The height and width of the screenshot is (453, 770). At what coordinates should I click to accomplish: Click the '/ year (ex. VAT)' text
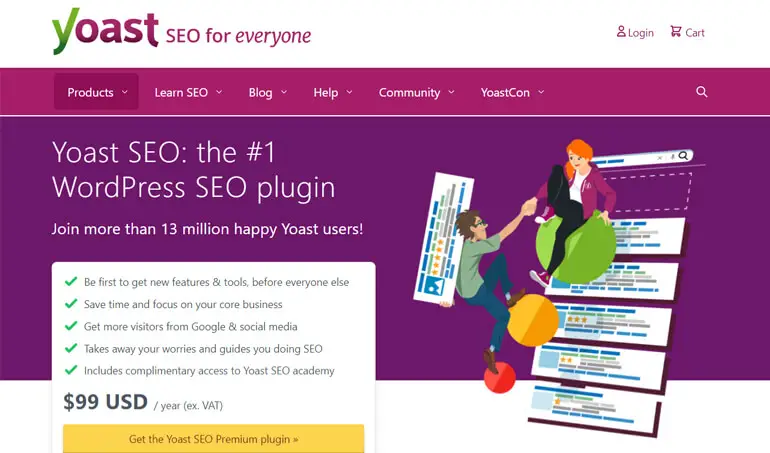[188, 405]
